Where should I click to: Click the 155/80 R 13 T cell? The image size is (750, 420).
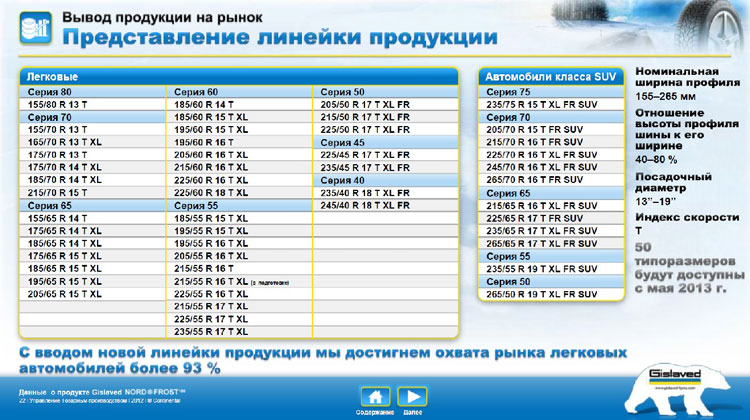pyautogui.click(x=92, y=104)
